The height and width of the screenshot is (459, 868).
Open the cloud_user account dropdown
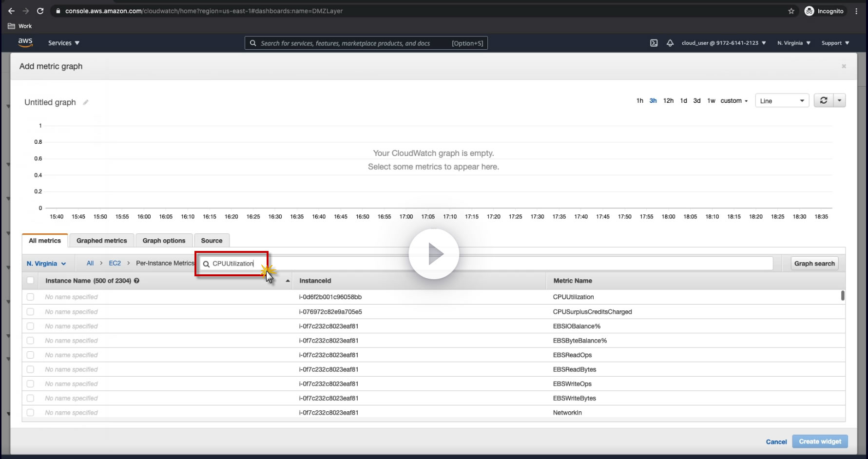click(724, 43)
